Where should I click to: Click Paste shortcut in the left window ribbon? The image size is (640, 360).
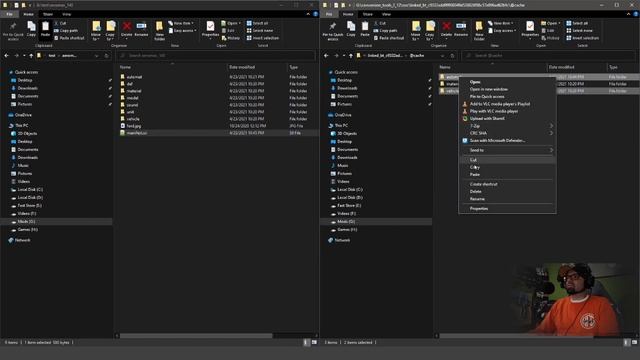69,38
